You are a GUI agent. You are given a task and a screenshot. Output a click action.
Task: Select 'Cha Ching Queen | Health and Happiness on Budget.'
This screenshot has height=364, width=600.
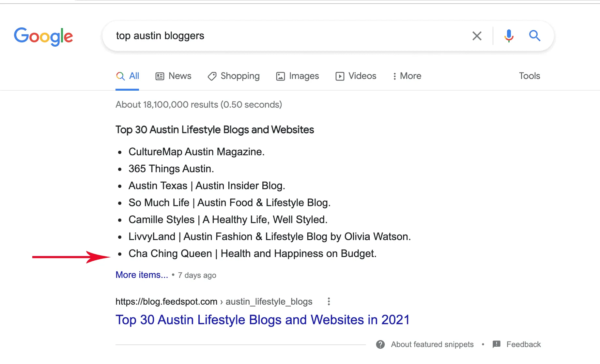(252, 253)
